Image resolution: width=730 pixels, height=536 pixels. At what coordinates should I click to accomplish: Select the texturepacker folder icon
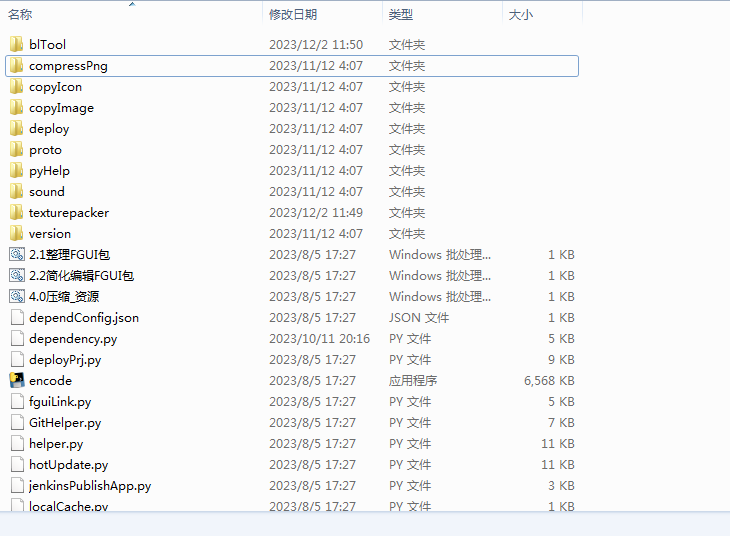(x=16, y=213)
